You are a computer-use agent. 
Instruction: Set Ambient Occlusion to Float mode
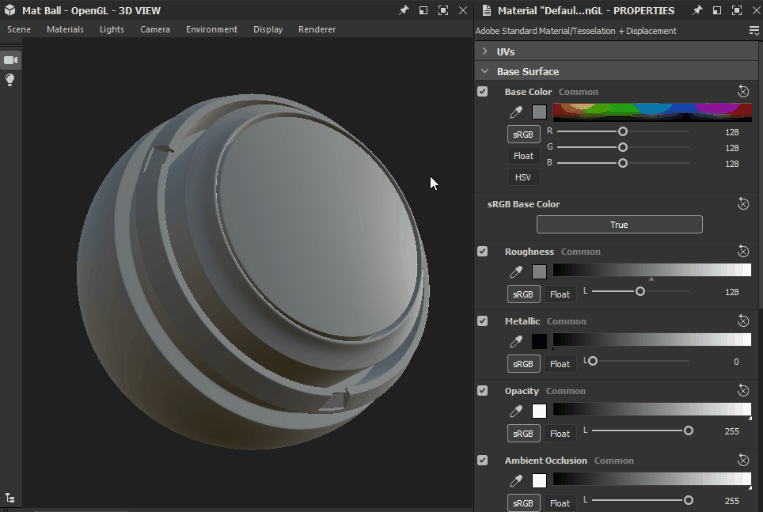[560, 503]
